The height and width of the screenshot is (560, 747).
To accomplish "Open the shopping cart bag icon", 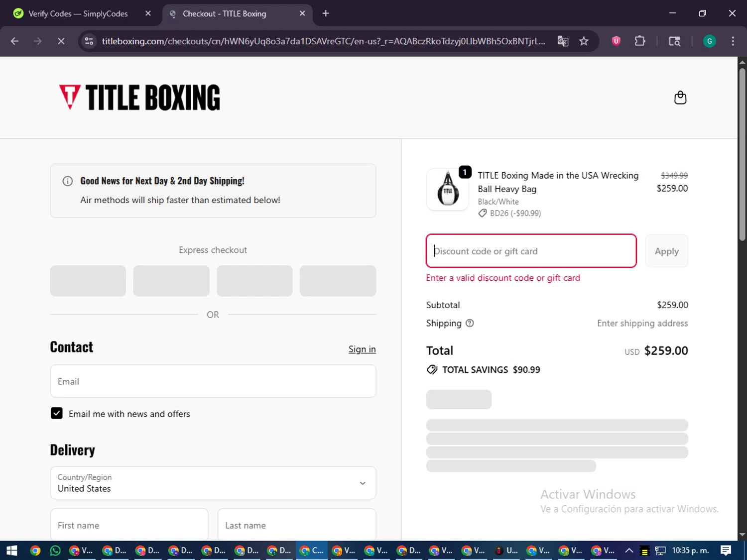I will pyautogui.click(x=680, y=98).
